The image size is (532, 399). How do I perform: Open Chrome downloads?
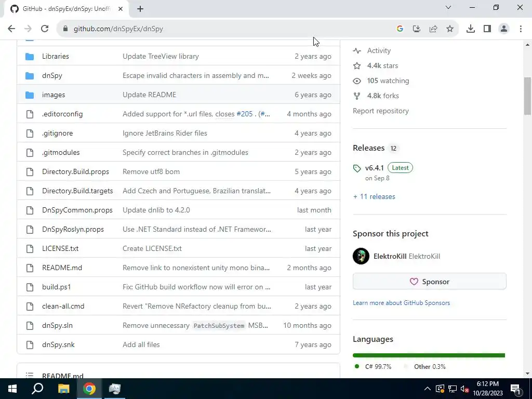(x=470, y=29)
